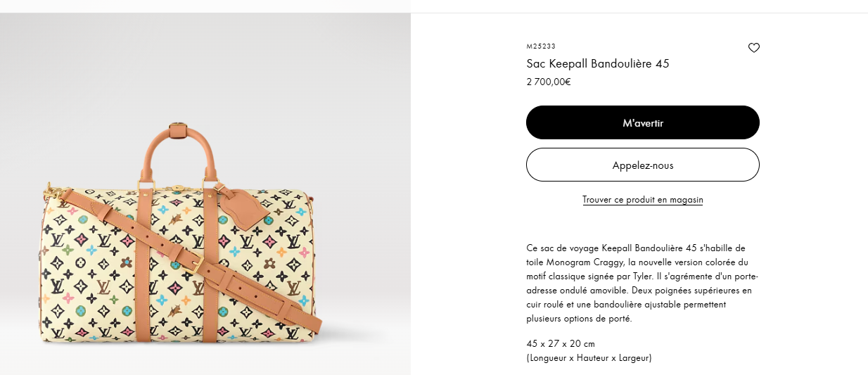Open Trouver ce produit en magasin link

(642, 200)
